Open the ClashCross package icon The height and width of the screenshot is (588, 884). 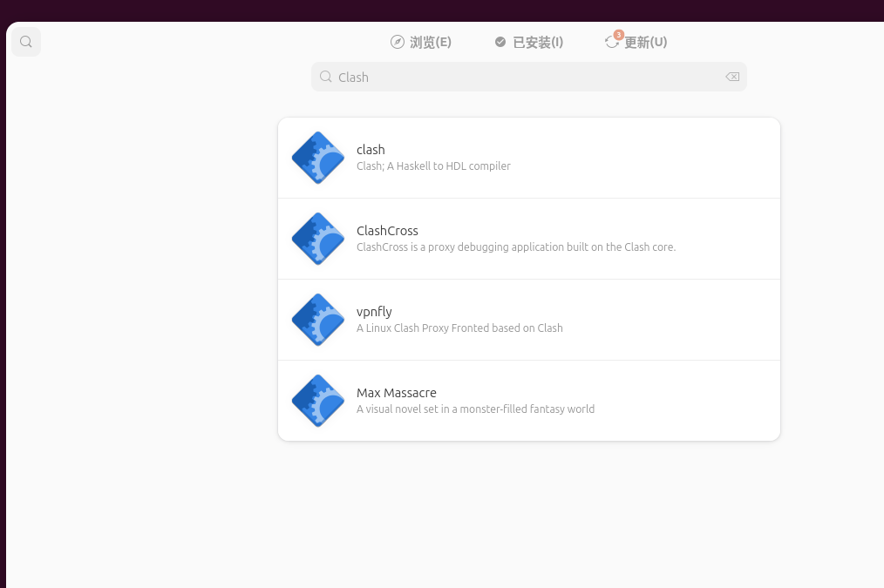click(318, 239)
